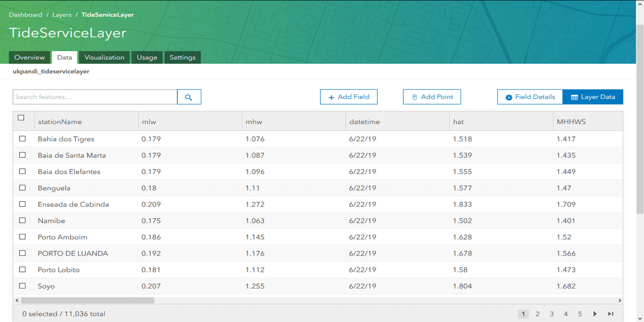Switch to Field Details view
The height and width of the screenshot is (322, 644).
pos(530,97)
